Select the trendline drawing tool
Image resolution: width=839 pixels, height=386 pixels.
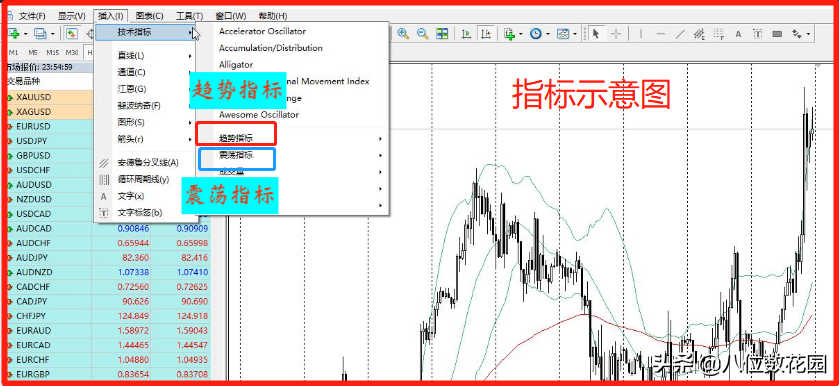pyautogui.click(x=680, y=34)
